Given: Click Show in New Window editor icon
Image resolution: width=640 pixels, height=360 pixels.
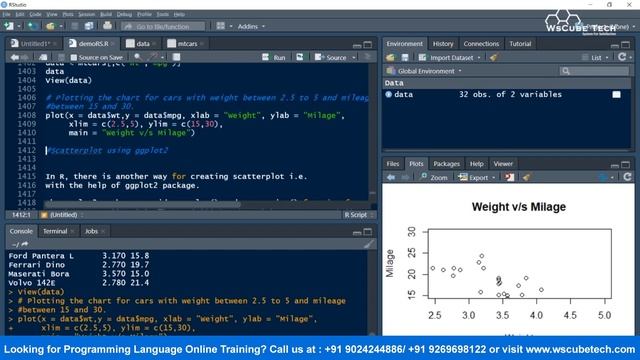Looking at the screenshot, I should 43,58.
